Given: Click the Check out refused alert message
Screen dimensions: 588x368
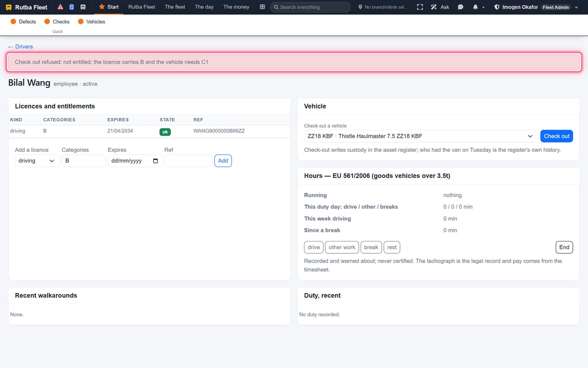Looking at the screenshot, I should [x=294, y=62].
